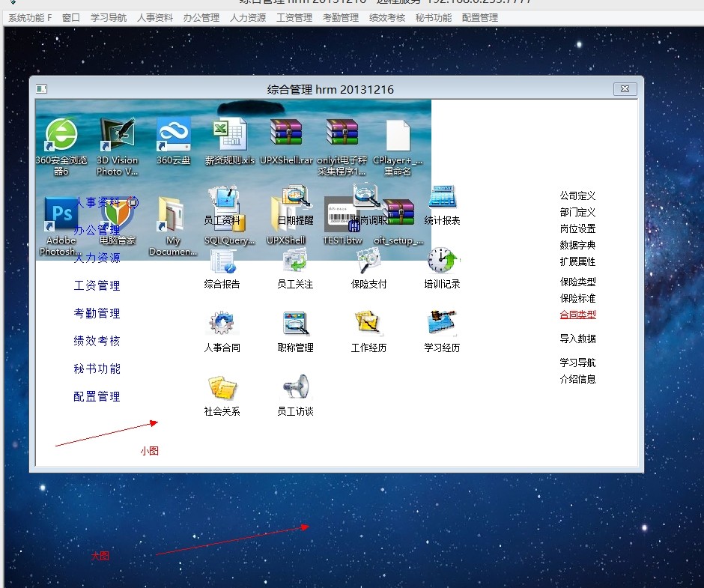Screen dimensions: 704x588
Task: Click 绩效考核 in the top menu bar
Action: [387, 18]
